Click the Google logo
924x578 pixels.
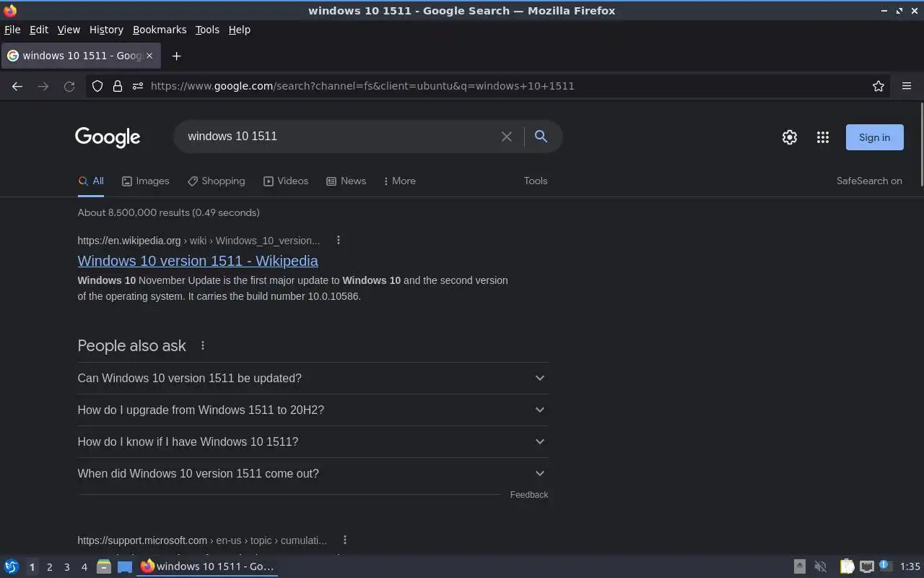108,137
